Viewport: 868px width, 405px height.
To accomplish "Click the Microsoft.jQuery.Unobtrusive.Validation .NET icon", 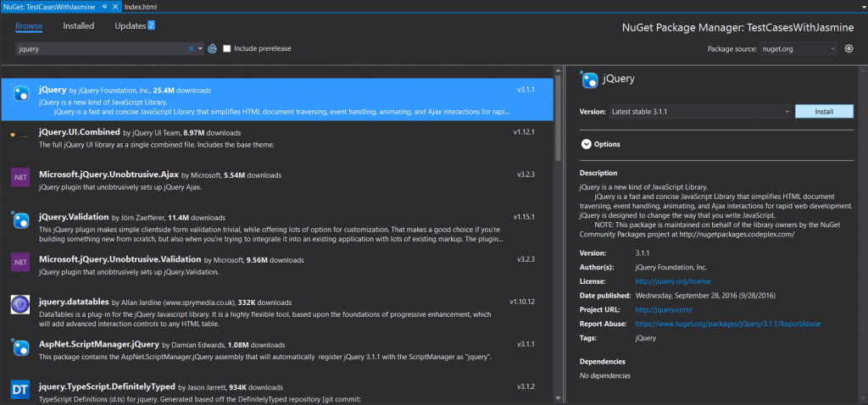I will tap(20, 263).
